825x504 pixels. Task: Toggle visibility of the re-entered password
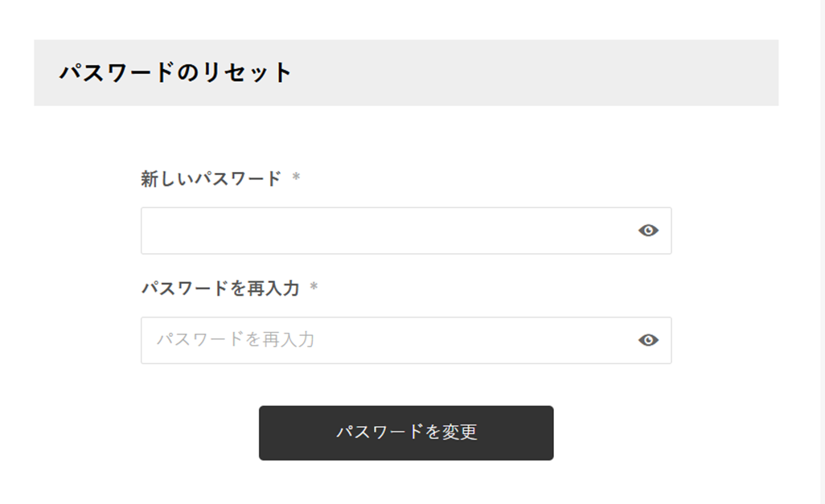648,340
